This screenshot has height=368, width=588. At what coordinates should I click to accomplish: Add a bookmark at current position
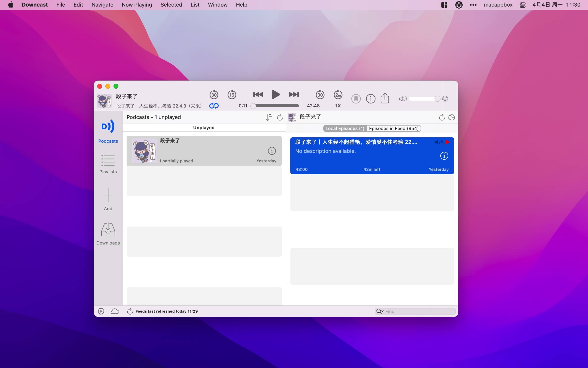tap(356, 99)
